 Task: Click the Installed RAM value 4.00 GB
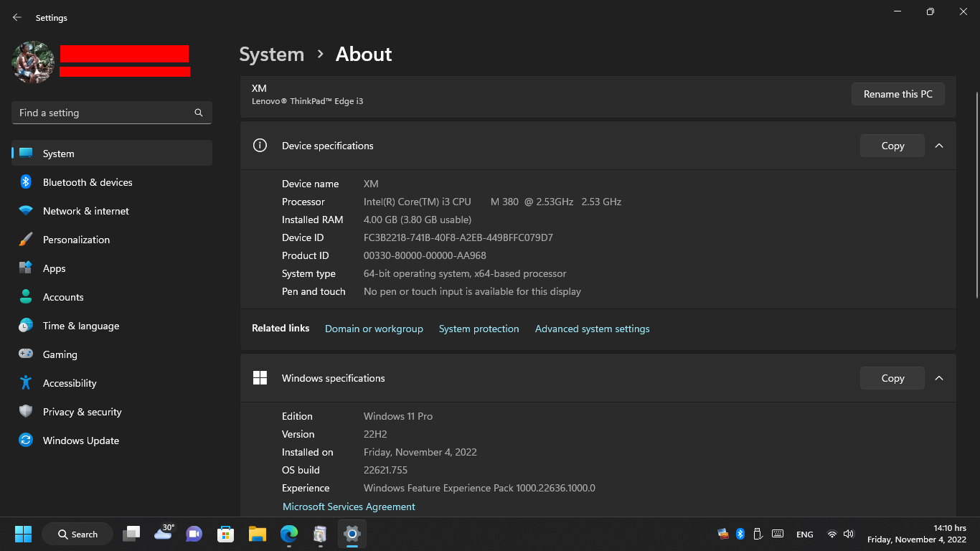418,220
